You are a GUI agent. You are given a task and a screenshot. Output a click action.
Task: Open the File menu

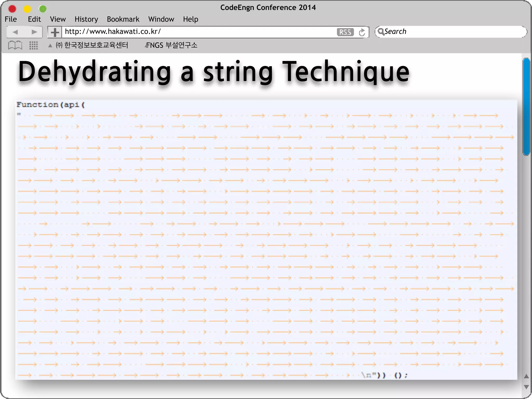point(11,19)
